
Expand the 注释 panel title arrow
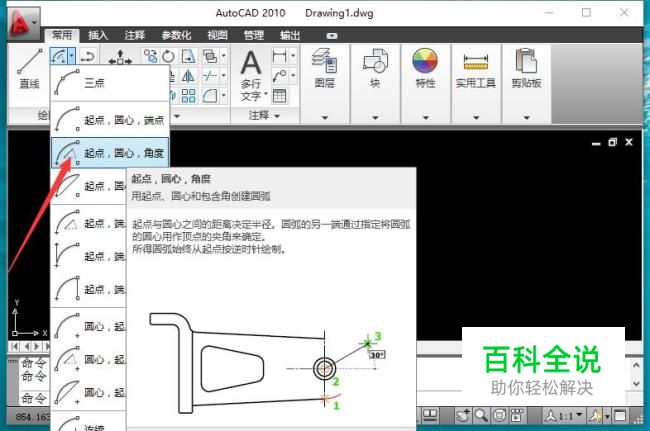[277, 116]
